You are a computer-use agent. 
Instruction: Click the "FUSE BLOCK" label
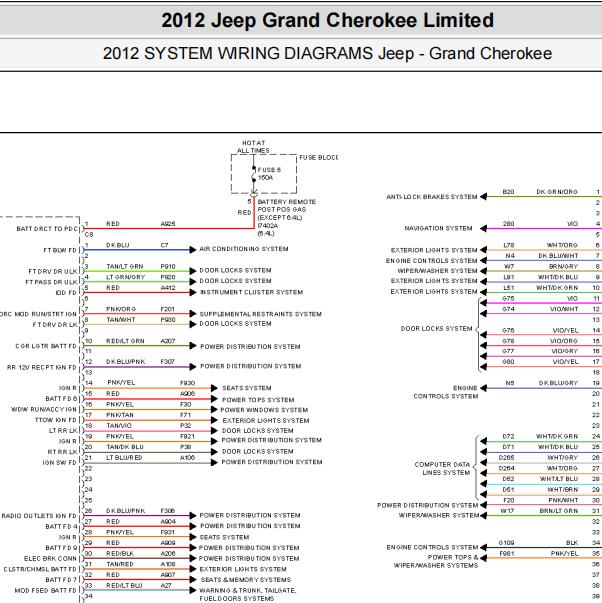pos(319,158)
